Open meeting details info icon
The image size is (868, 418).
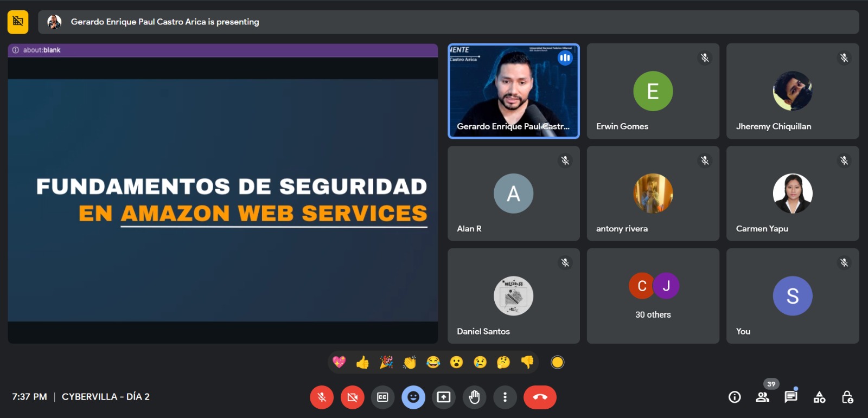click(735, 397)
